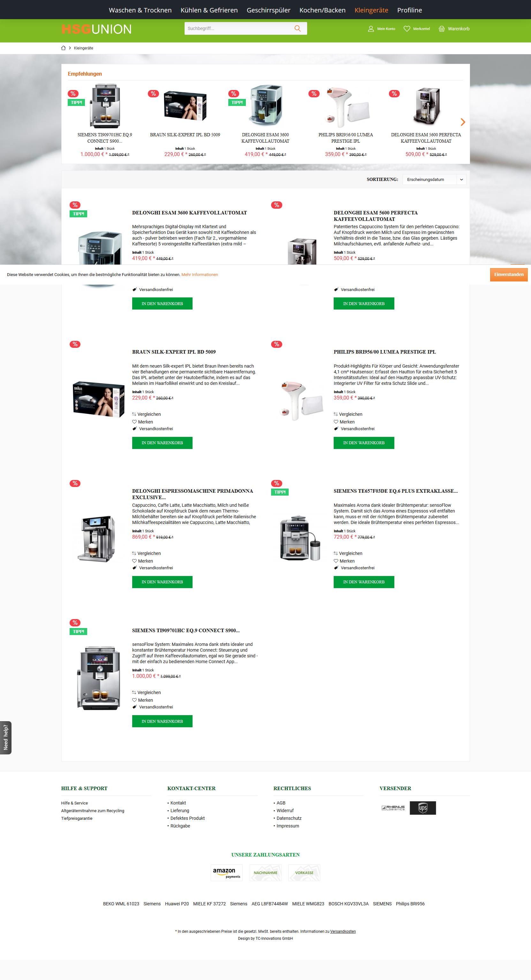Click the BOSCH KGV33VL3A tag link
The width and height of the screenshot is (531, 980).
point(348,903)
